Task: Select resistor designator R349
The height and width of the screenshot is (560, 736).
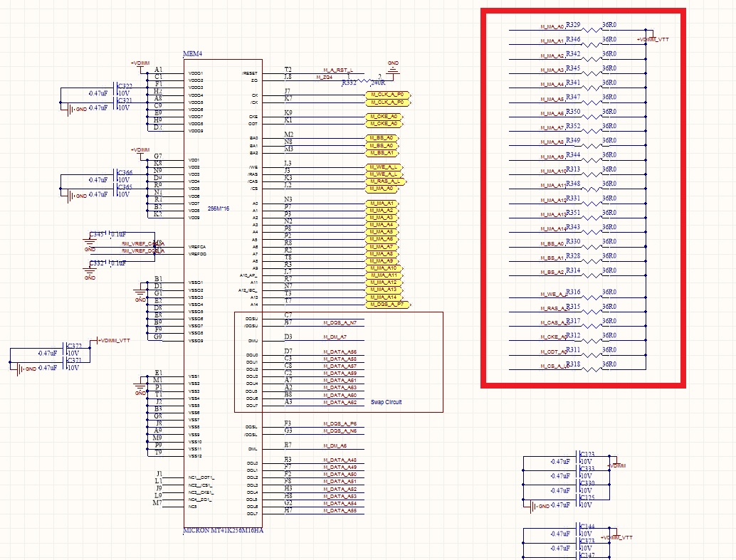Action: 573,140
